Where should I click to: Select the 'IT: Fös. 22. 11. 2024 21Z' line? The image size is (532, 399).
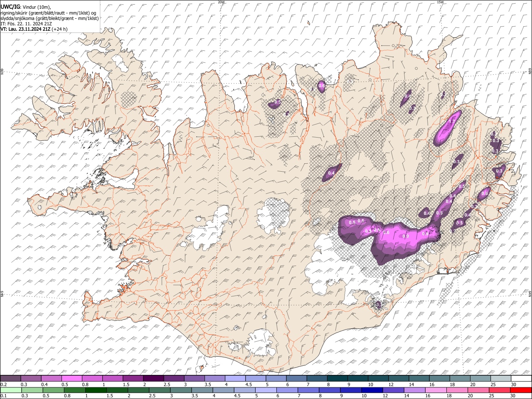[27, 24]
